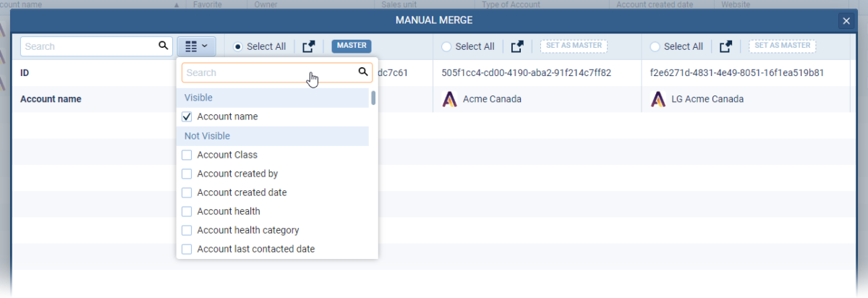The height and width of the screenshot is (298, 868).
Task: Click the search icon in column picker field
Action: (363, 72)
